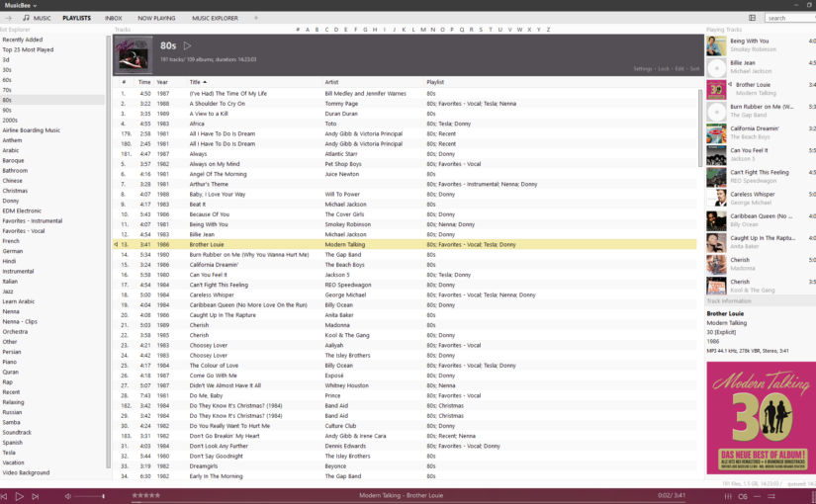Click 'Modern Talking - Brother Louie' now playing text

pyautogui.click(x=401, y=495)
